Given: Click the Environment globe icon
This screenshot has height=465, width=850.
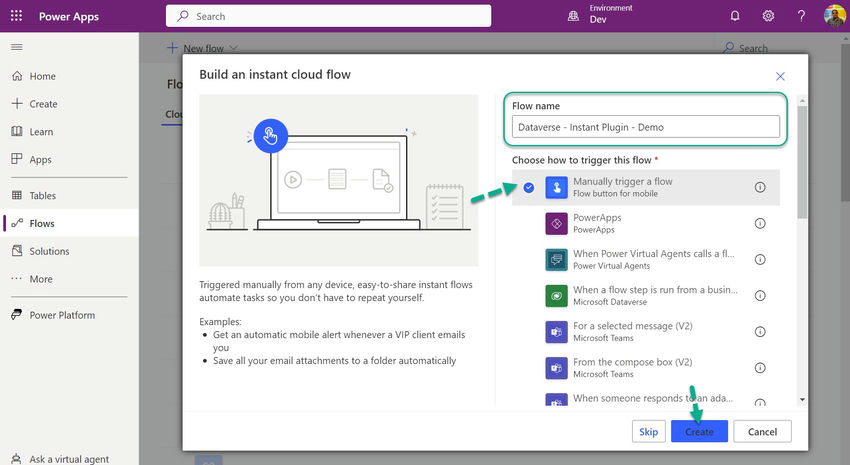Looking at the screenshot, I should (x=573, y=16).
